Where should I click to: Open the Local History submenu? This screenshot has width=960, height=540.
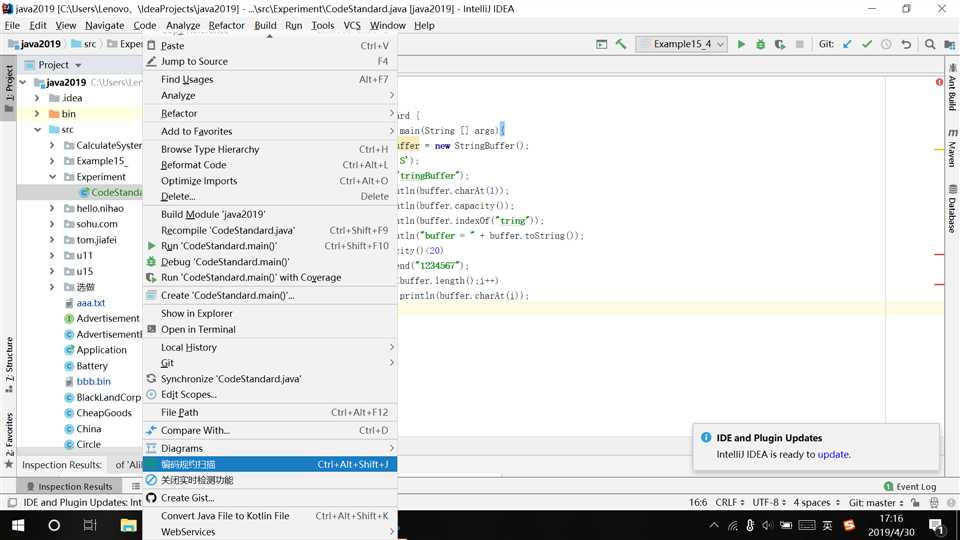[x=269, y=347]
